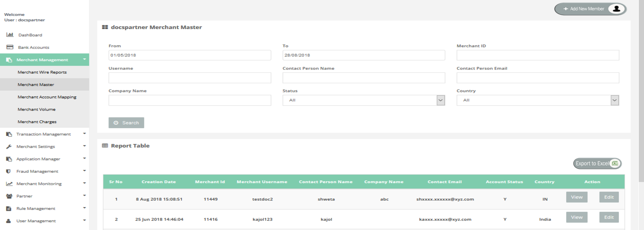The width and height of the screenshot is (644, 230).
Task: View merchant testdoc2 details
Action: pos(577,197)
